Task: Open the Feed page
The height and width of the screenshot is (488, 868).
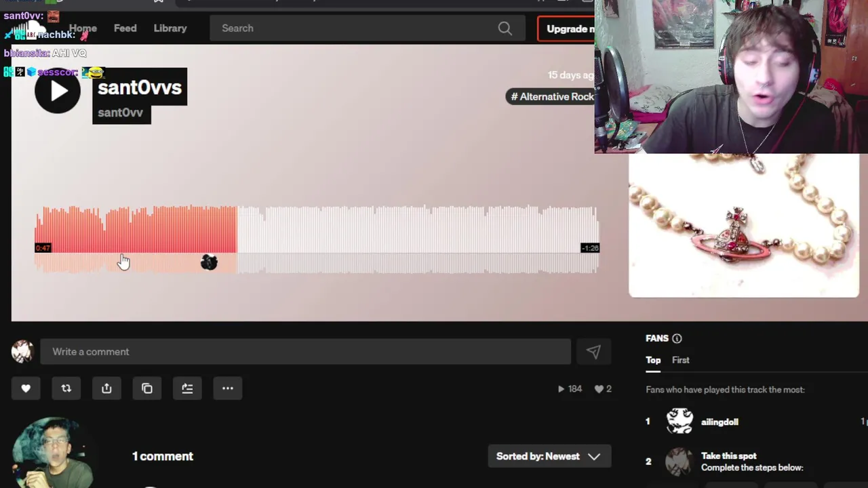Action: coord(125,28)
